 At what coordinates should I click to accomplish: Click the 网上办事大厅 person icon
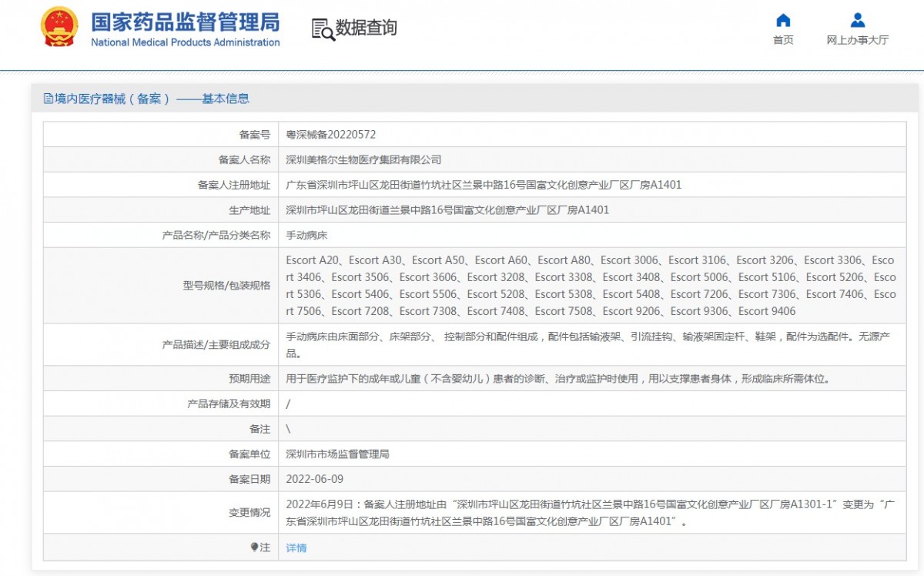click(858, 20)
